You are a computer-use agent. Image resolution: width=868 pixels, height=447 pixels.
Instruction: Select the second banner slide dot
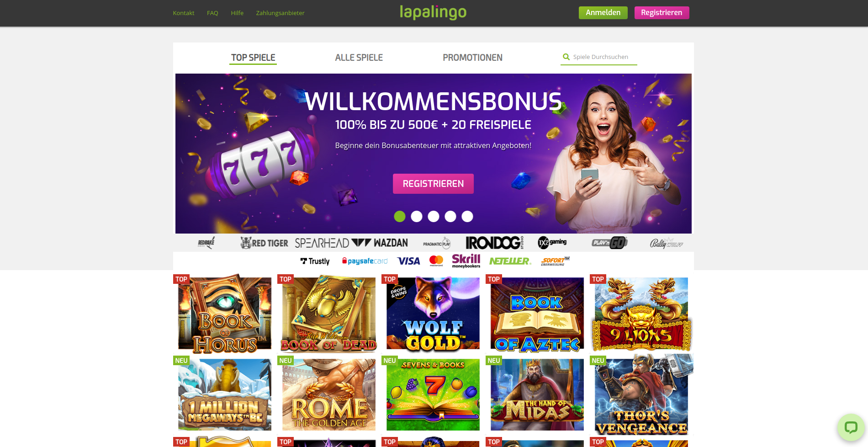(417, 216)
